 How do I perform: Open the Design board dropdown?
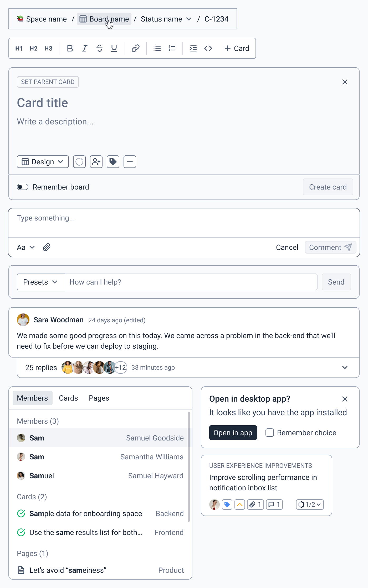tap(43, 162)
